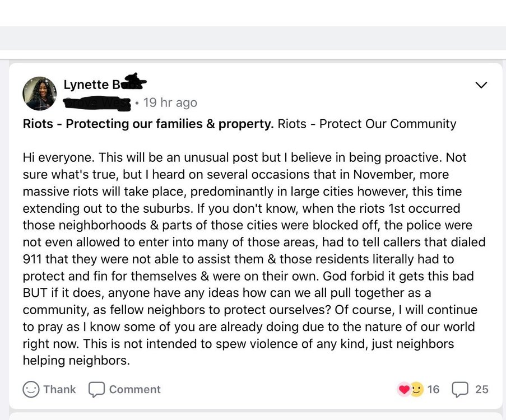This screenshot has width=506, height=420.
Task: Click the Thank smiley face icon
Action: 31,389
